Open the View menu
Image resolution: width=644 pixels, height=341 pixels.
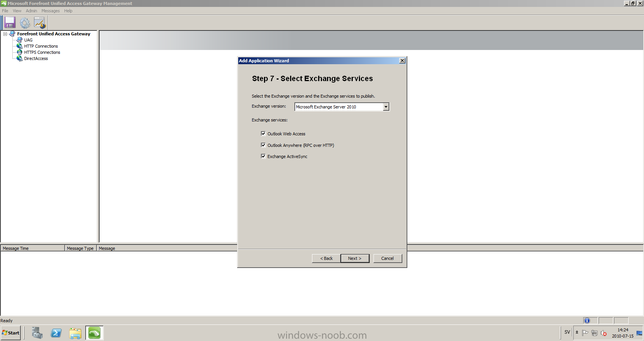pyautogui.click(x=17, y=11)
